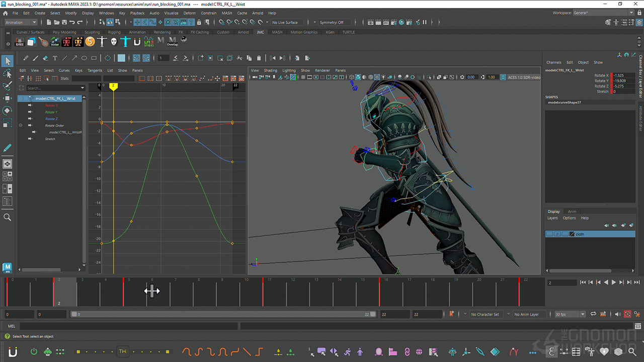Viewport: 644px width, 362px height.
Task: Click the skull shelf icon
Action: (x=114, y=42)
